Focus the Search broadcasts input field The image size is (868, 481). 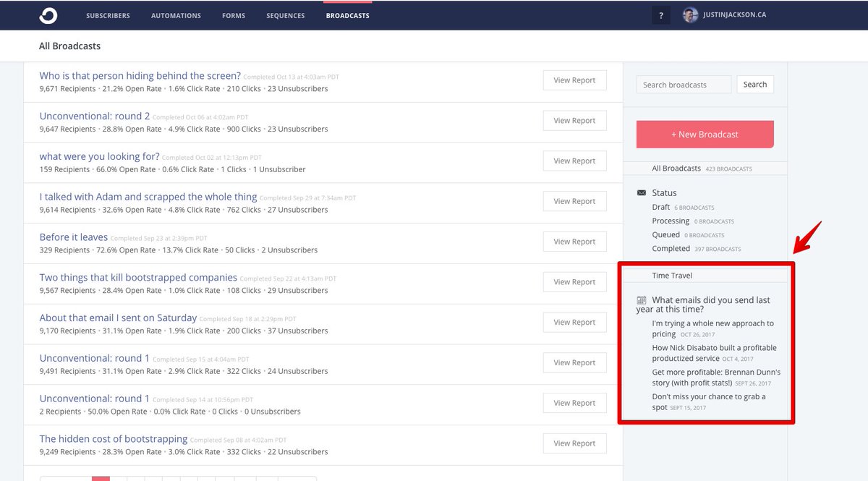coord(684,85)
